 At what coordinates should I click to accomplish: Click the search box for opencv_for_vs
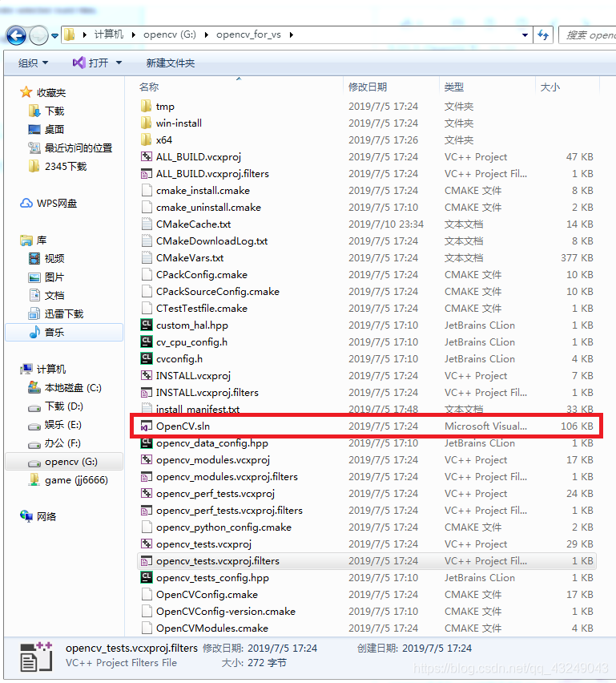588,34
